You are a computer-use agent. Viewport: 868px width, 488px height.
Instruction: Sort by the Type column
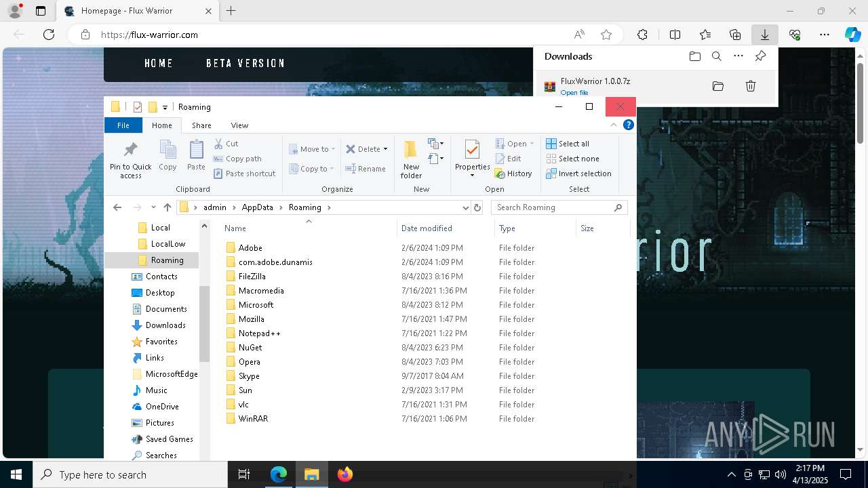click(x=507, y=228)
